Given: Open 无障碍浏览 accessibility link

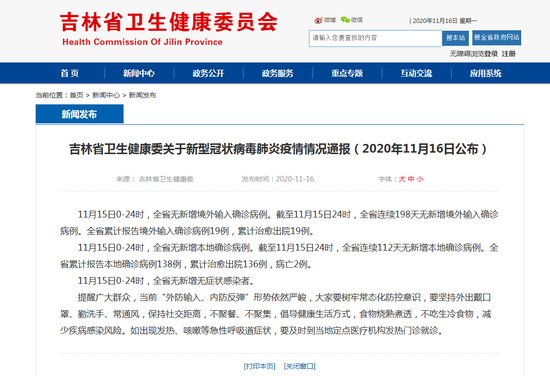Looking at the screenshot, I should pos(467,54).
